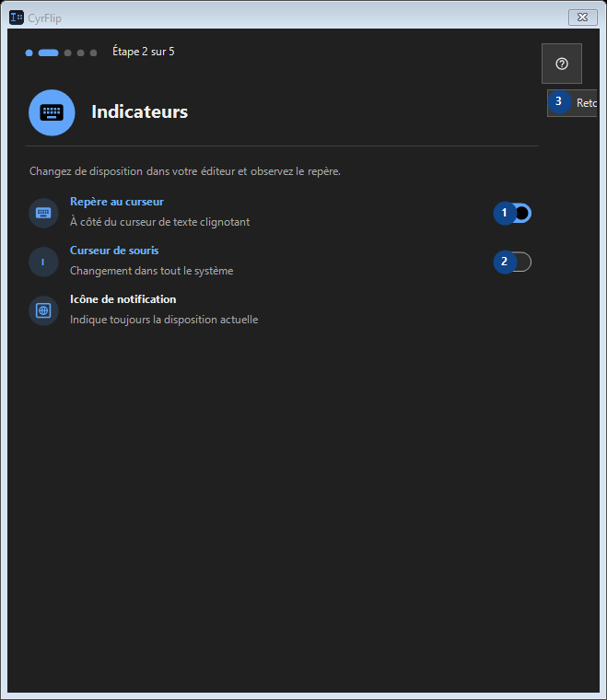Open the Curseur de souris link
The width and height of the screenshot is (607, 700).
click(114, 251)
